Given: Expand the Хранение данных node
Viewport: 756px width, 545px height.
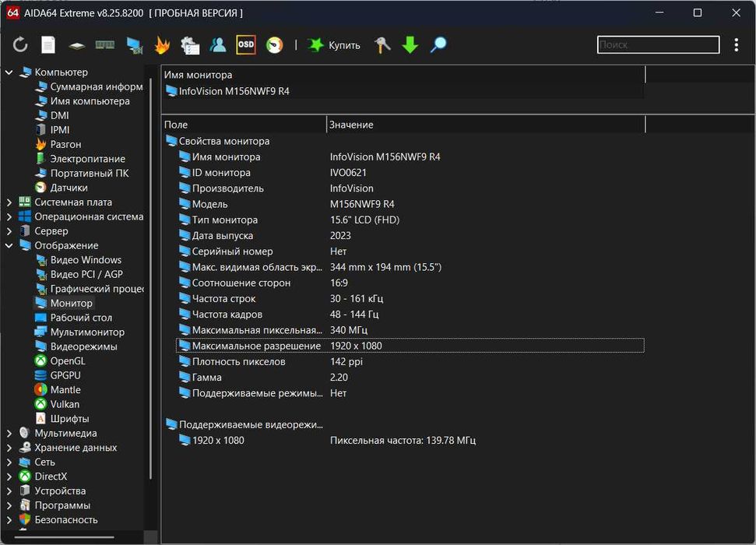Looking at the screenshot, I should tap(9, 448).
